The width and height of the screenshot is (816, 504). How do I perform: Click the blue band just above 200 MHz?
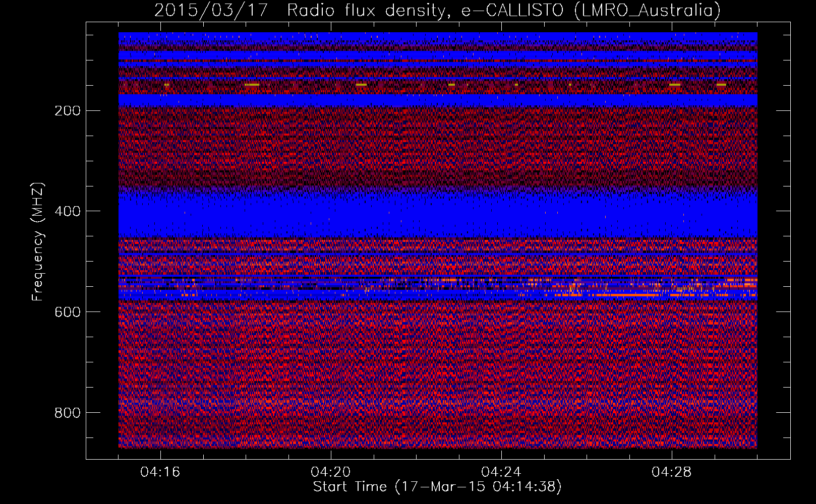(438, 100)
